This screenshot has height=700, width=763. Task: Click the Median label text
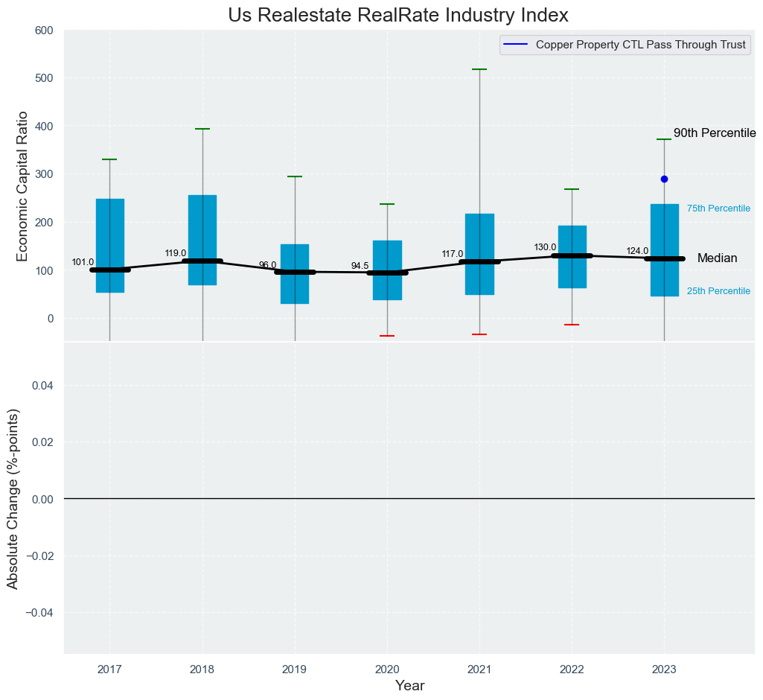(x=717, y=258)
